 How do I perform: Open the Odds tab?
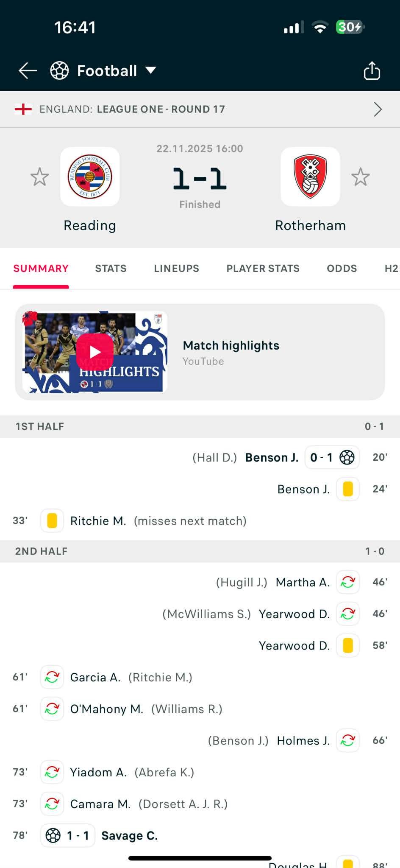coord(342,269)
